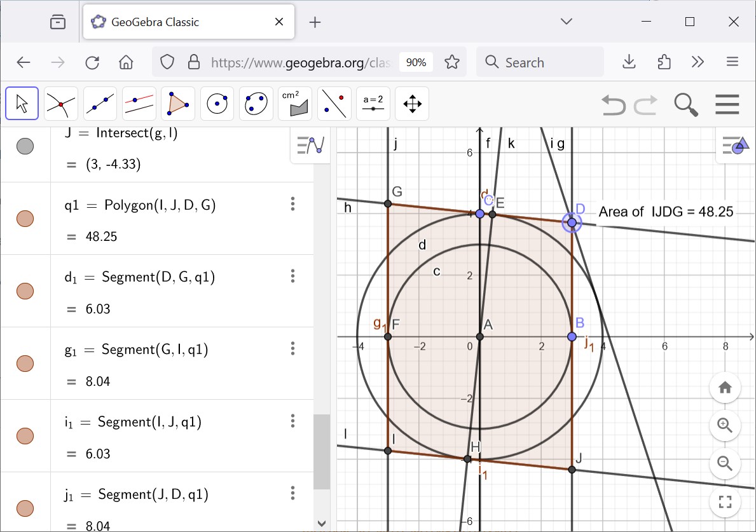The width and height of the screenshot is (756, 532).
Task: Select the Polygon tool
Action: tap(178, 103)
